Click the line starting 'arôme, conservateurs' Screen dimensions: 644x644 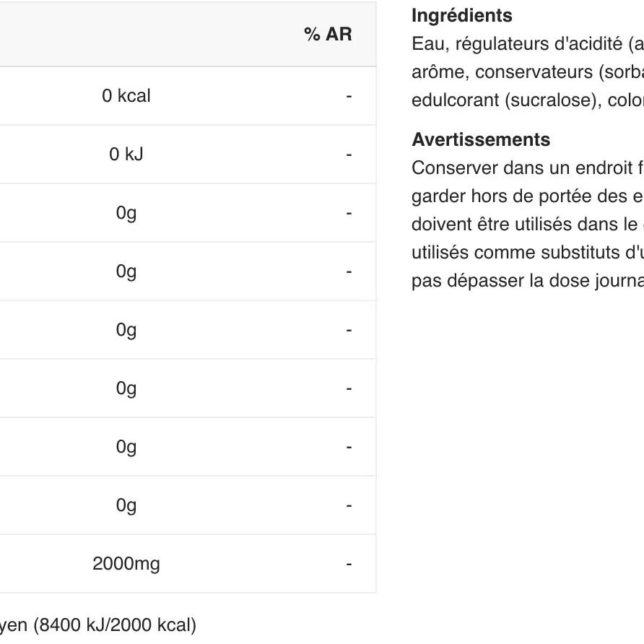pyautogui.click(x=528, y=72)
